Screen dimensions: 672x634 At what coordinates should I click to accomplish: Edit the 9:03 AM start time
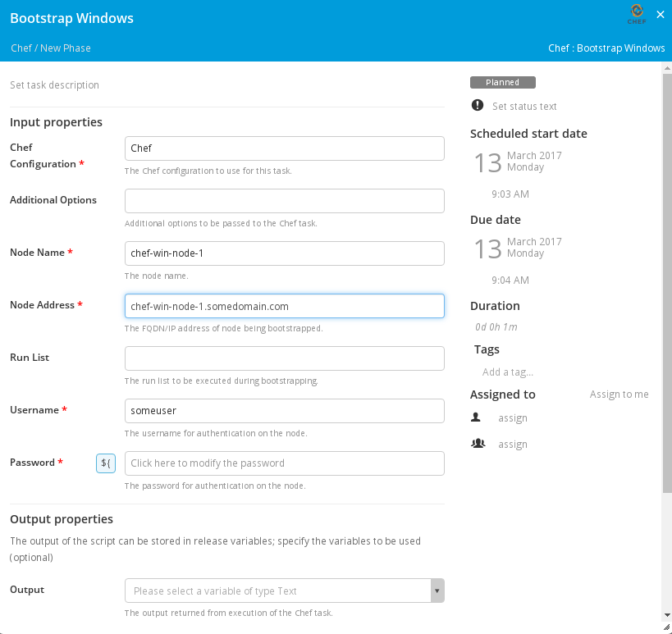tap(510, 194)
